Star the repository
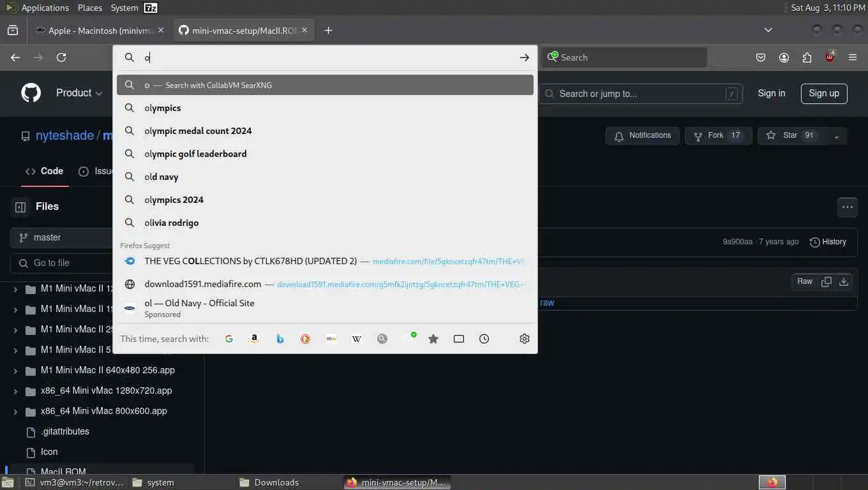Viewport: 868px width, 490px height. tap(791, 136)
